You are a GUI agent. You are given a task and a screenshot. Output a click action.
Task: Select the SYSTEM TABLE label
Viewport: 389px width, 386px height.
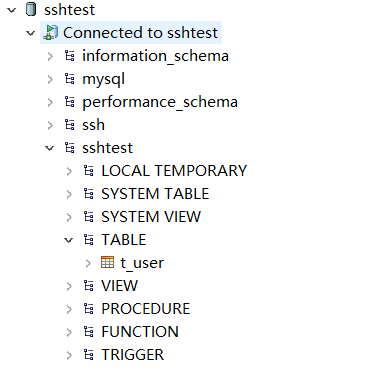point(155,194)
